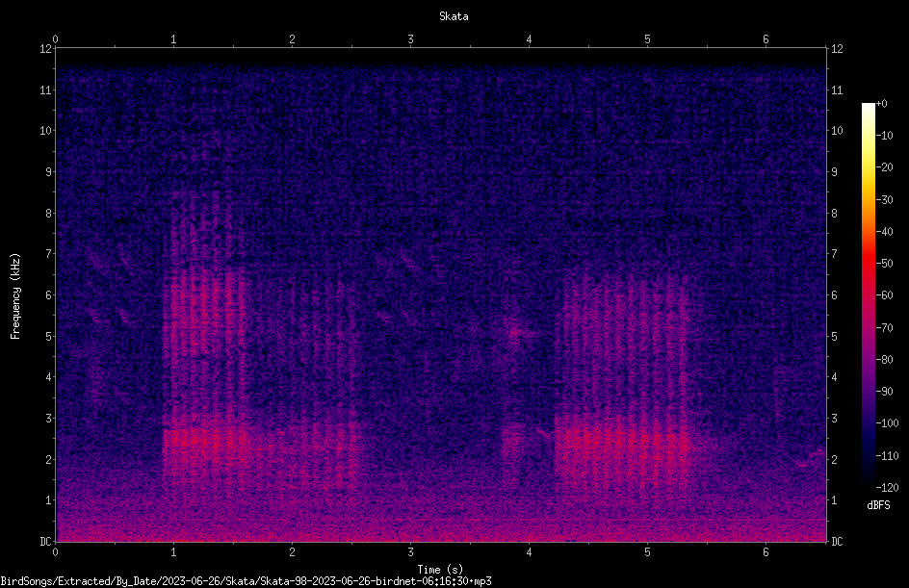909x588 pixels.
Task: Click the '8' tick on right frequency axis
Action: click(x=834, y=214)
